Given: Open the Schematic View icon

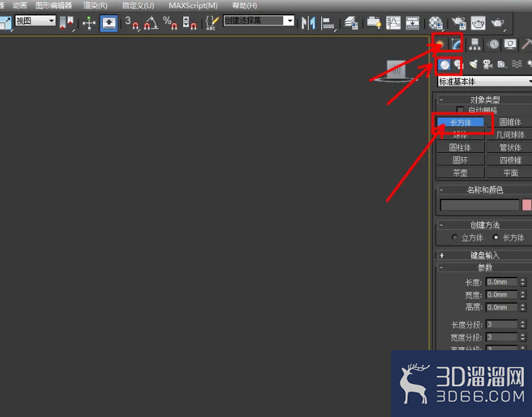Looking at the screenshot, I should tap(413, 23).
